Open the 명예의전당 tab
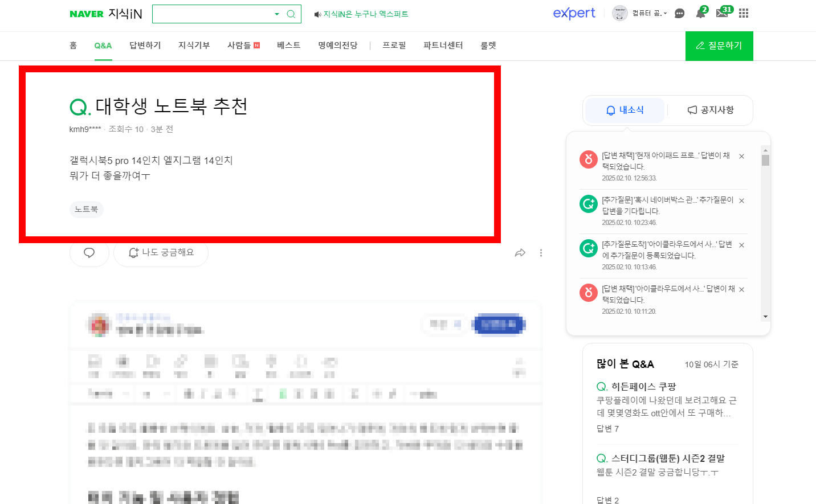This screenshot has width=816, height=504. click(338, 46)
